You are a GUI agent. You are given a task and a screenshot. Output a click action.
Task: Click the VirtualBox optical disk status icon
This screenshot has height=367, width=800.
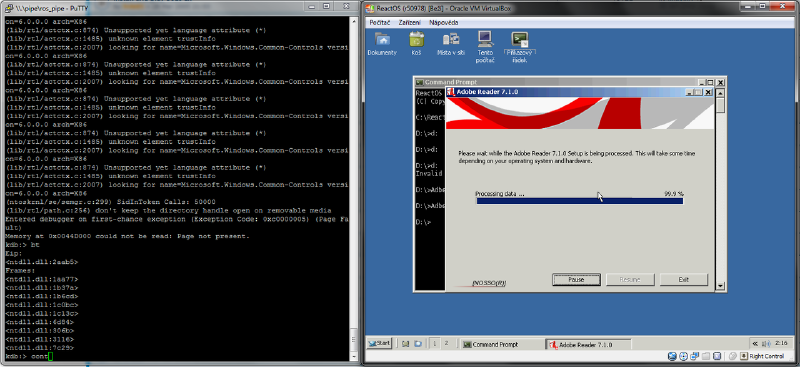point(684,356)
